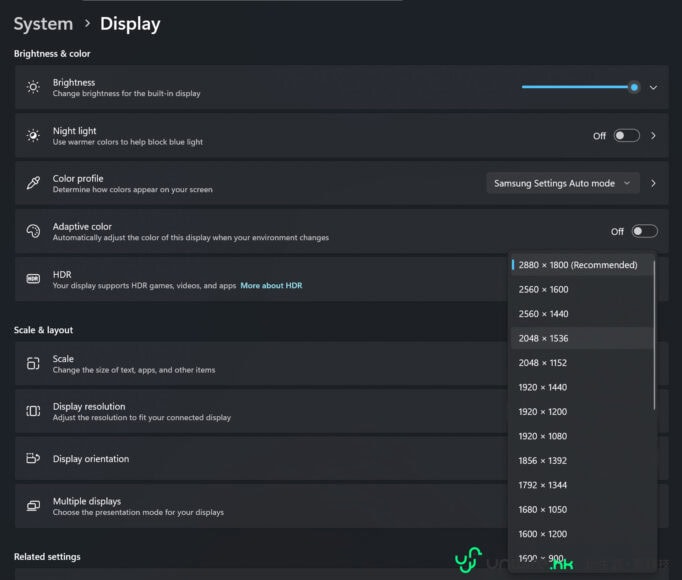Viewport: 682px width, 580px height.
Task: Click the HDR badge icon
Action: tap(33, 279)
